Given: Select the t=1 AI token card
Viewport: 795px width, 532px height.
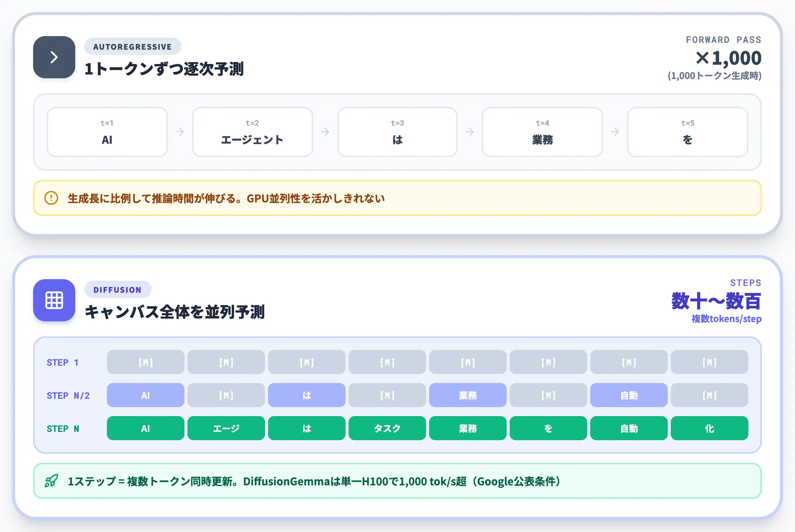Looking at the screenshot, I should click(x=107, y=132).
